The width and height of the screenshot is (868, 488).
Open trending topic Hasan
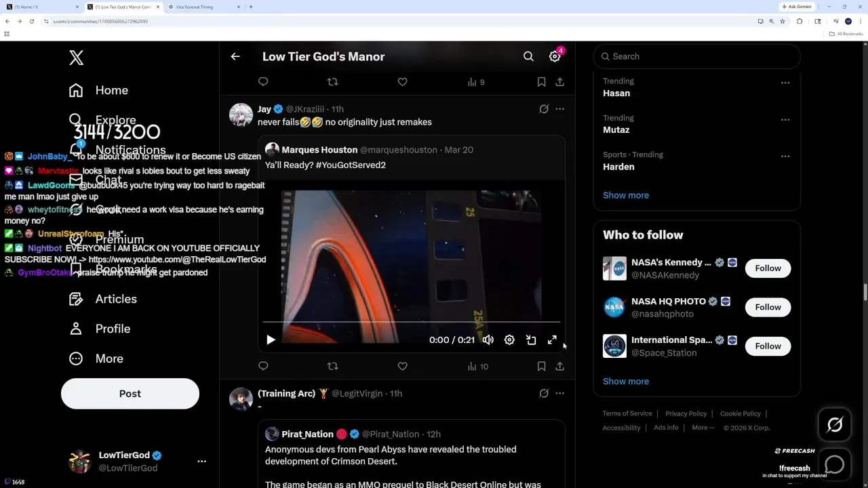616,94
